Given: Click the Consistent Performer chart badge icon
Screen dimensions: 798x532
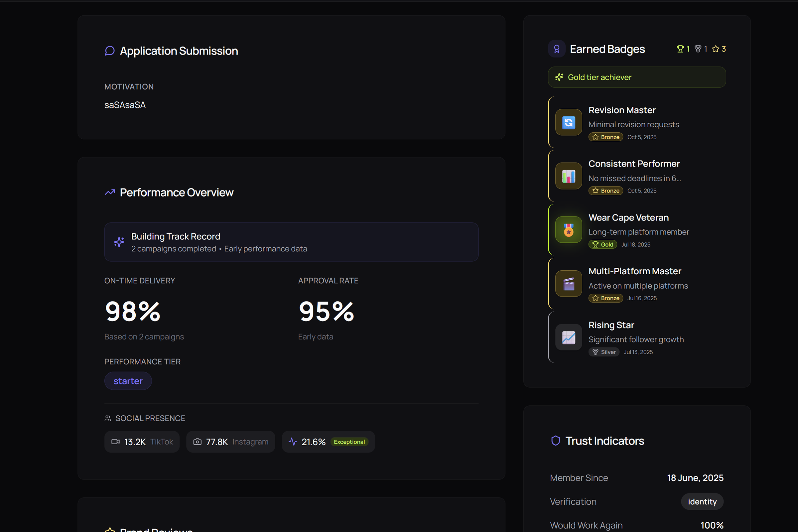Looking at the screenshot, I should tap(568, 176).
